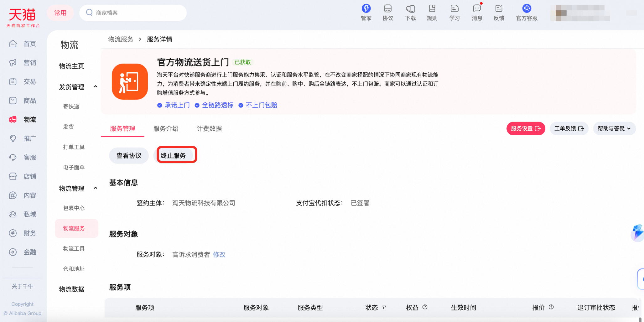Open 交易 trade in sidebar
This screenshot has width=644, height=322.
tap(23, 82)
